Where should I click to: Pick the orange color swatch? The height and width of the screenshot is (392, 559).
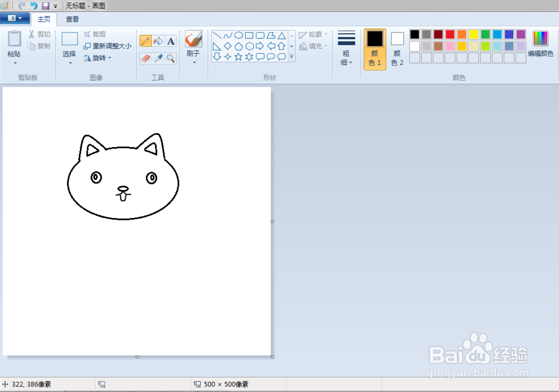click(x=462, y=34)
